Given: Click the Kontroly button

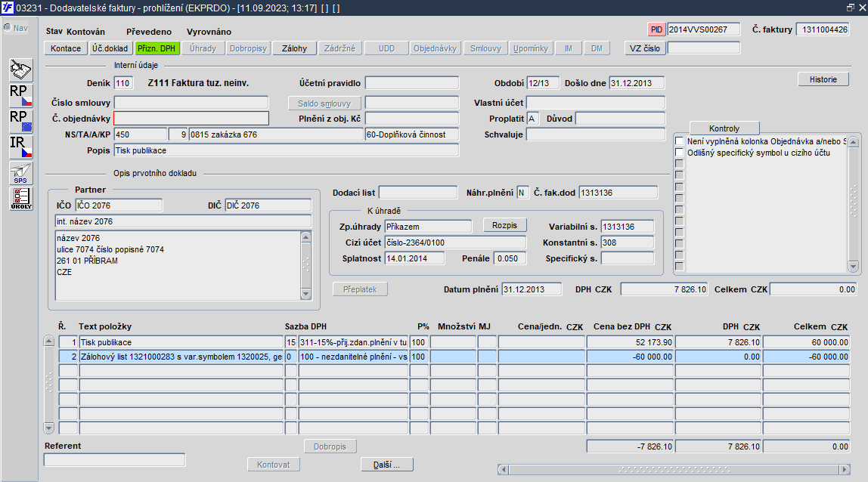Looking at the screenshot, I should (724, 128).
